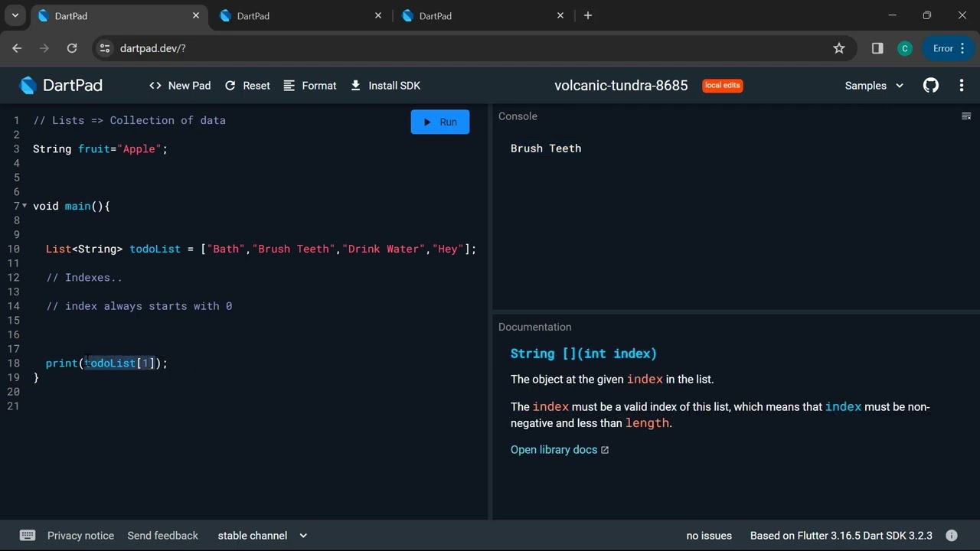Screen dimensions: 980x551
Task: Click the browser Error update button
Action: pos(949,48)
